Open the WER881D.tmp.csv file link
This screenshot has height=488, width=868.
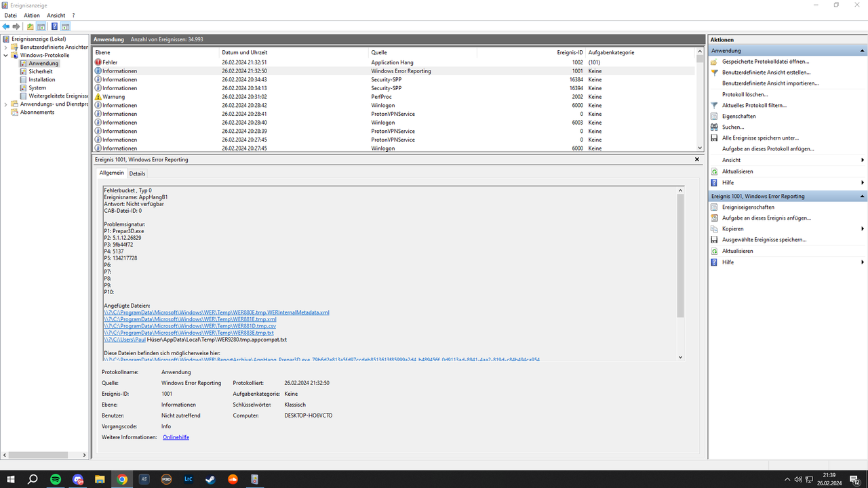190,326
